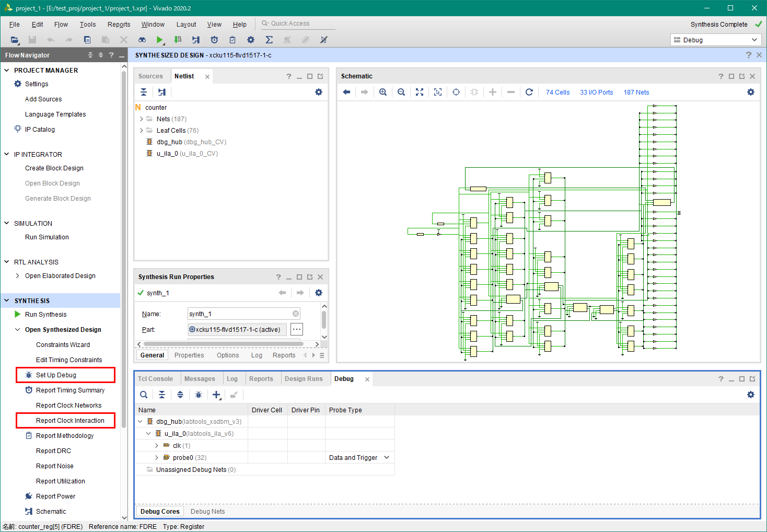Screen dimensions: 767x532
Task: Click Set Up Debug bug icon in Debug toolbar
Action: [199, 395]
